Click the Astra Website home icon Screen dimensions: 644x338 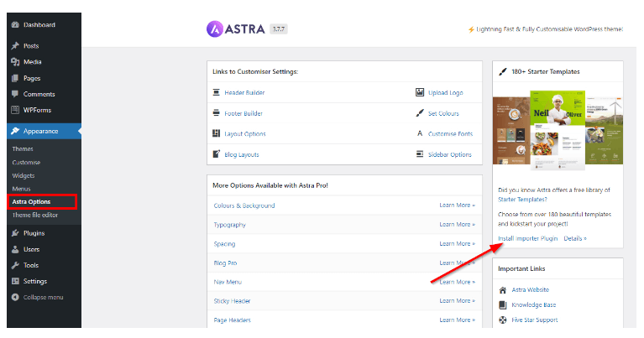coord(503,290)
